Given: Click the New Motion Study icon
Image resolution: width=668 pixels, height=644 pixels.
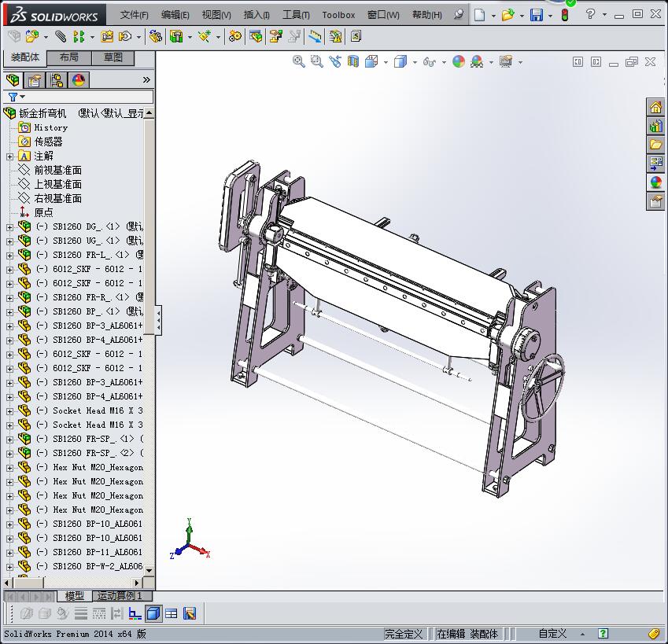Looking at the screenshot, I should tap(234, 37).
